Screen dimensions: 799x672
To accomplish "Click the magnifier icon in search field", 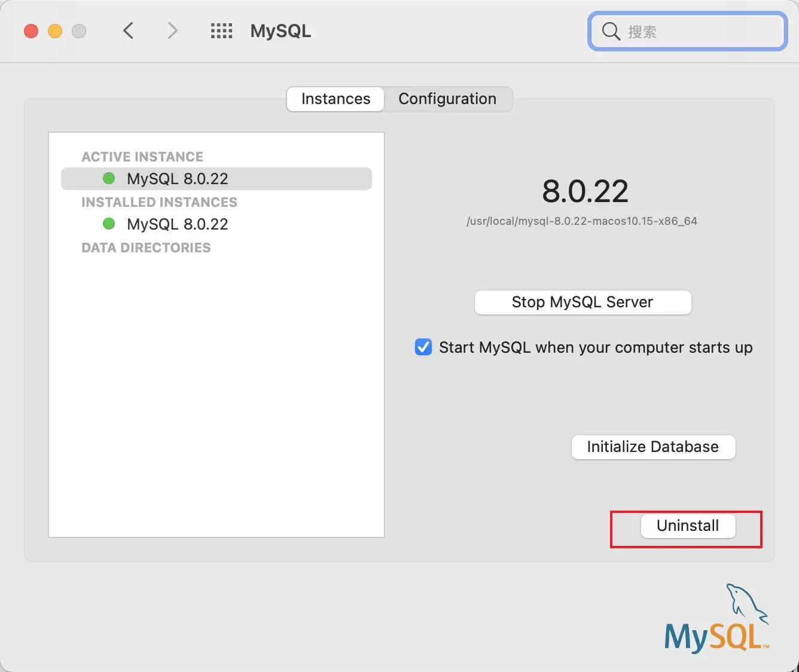I will tap(611, 31).
